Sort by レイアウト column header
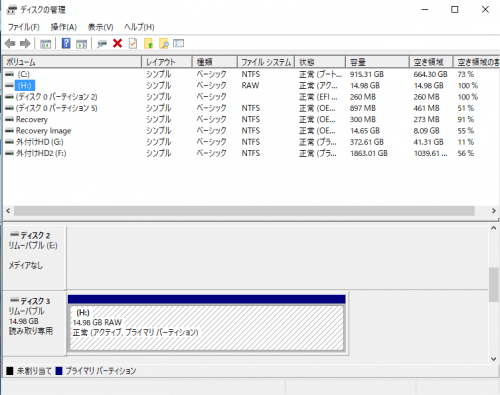Viewport: 500px width, 395px height. coord(167,62)
